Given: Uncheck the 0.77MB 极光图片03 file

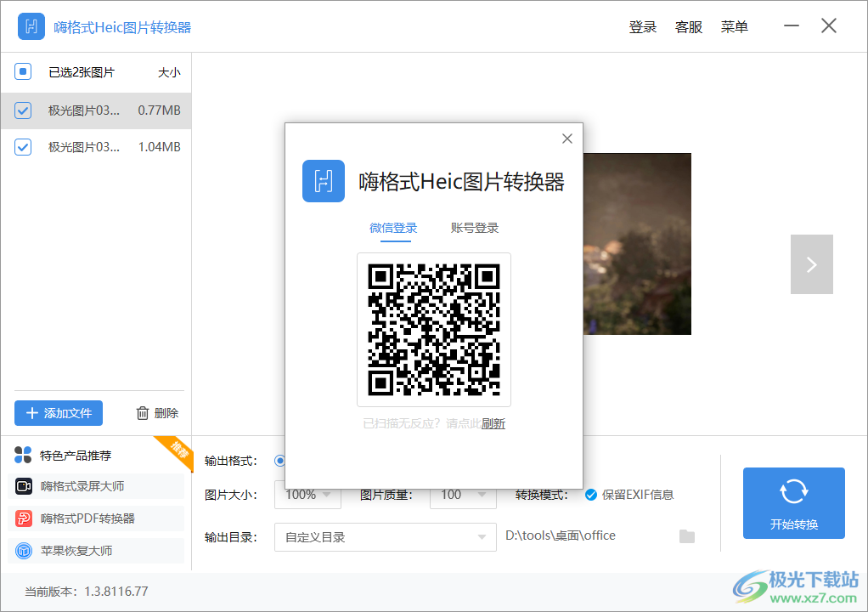Looking at the screenshot, I should tap(22, 110).
